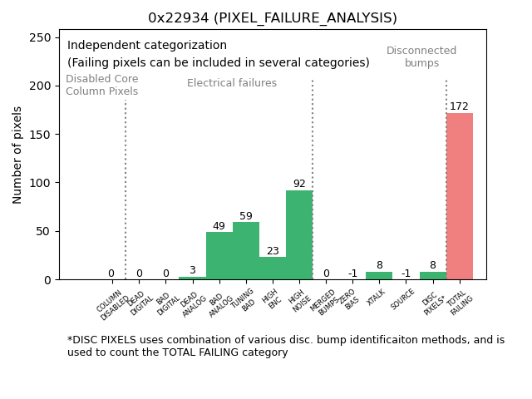The width and height of the screenshot is (532, 399).
Task: Click the "Independent categorization" text
Action: [147, 46]
